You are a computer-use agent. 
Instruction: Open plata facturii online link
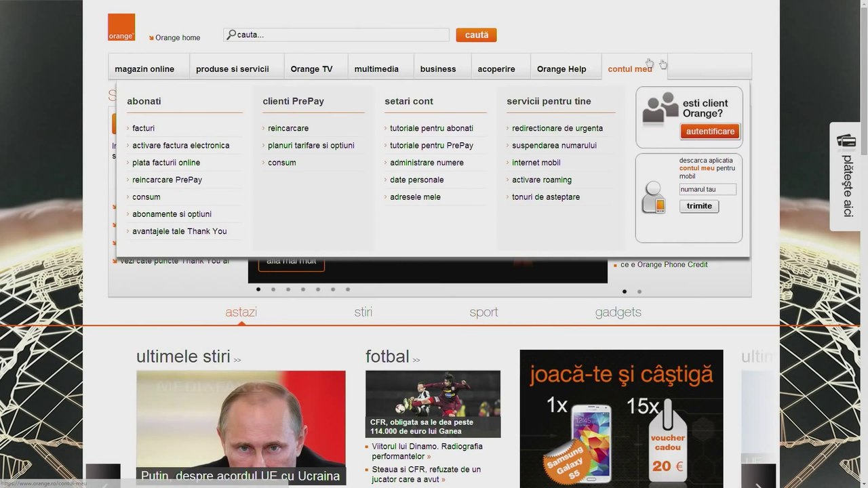pyautogui.click(x=166, y=163)
